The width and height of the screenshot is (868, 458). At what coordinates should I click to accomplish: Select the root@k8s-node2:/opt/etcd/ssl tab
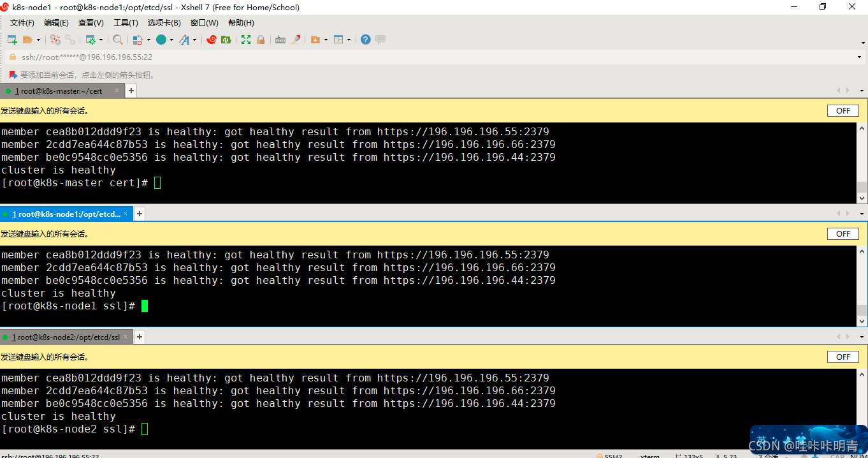pos(66,337)
